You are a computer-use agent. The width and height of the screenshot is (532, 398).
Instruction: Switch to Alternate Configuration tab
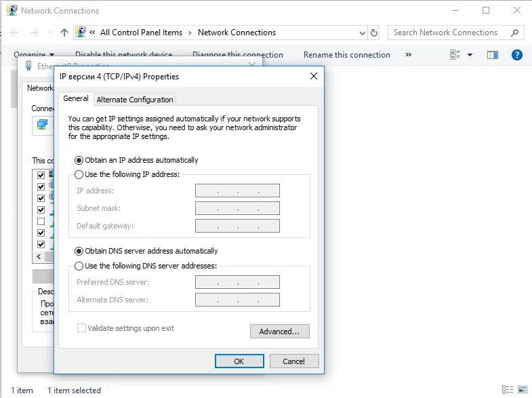tap(135, 100)
